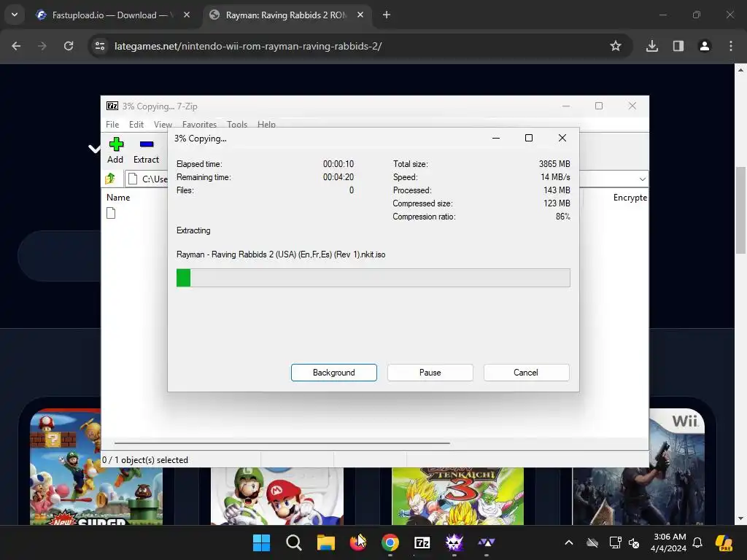The width and height of the screenshot is (747, 560).
Task: Open the 7-Zip taskbar icon
Action: [x=422, y=542]
